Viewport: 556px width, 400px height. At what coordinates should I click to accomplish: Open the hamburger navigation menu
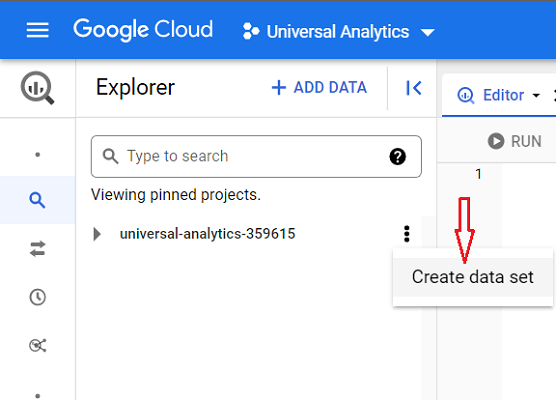pos(37,30)
